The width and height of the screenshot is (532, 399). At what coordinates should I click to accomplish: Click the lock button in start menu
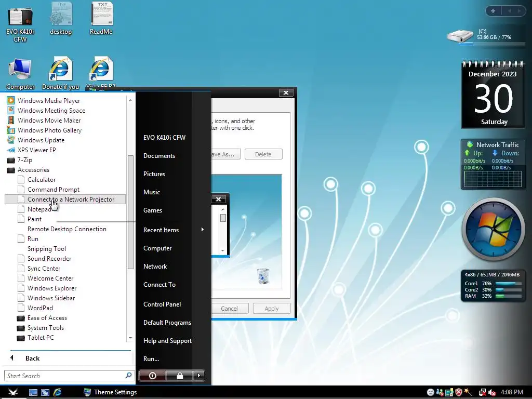[180, 376]
